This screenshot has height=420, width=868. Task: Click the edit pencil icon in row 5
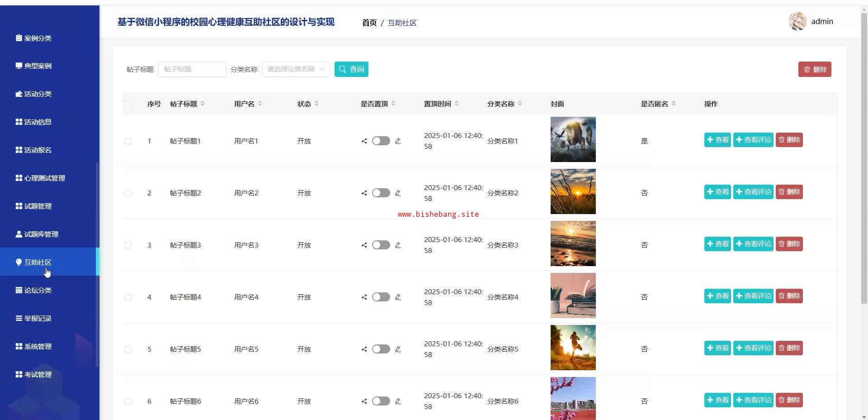point(398,349)
